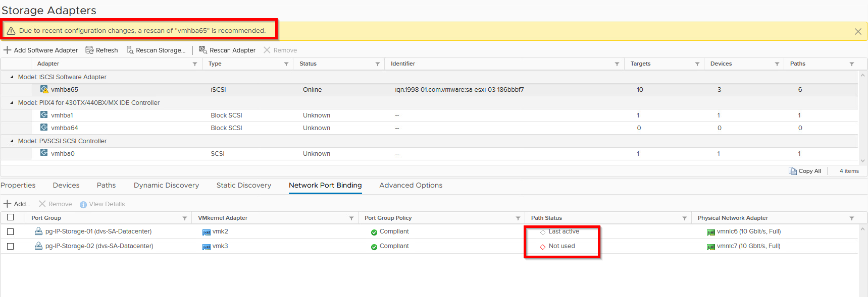868x297 pixels.
Task: Click the port binding table scroll up arrow
Action: pyautogui.click(x=862, y=229)
